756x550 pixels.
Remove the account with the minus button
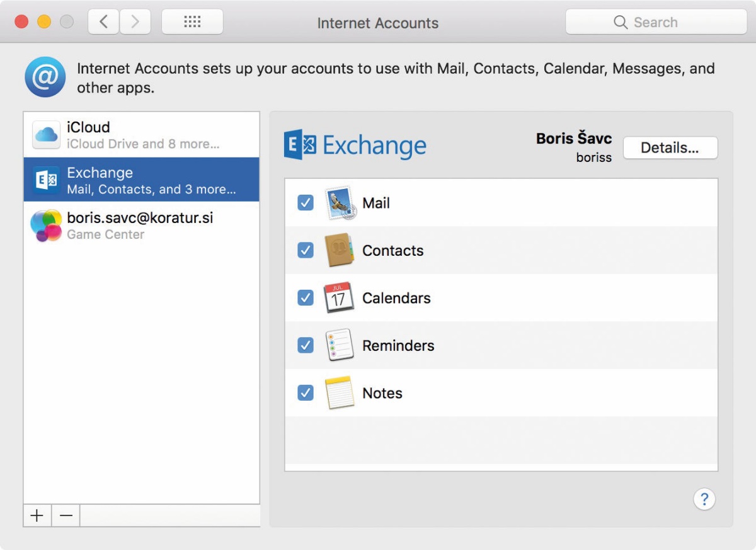[66, 516]
